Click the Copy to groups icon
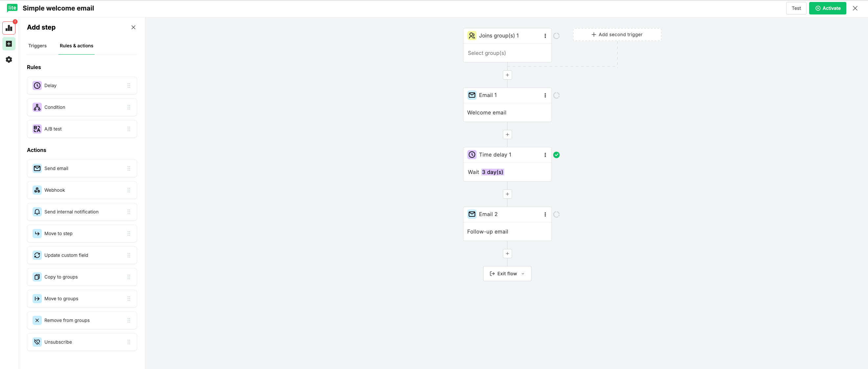 (37, 277)
